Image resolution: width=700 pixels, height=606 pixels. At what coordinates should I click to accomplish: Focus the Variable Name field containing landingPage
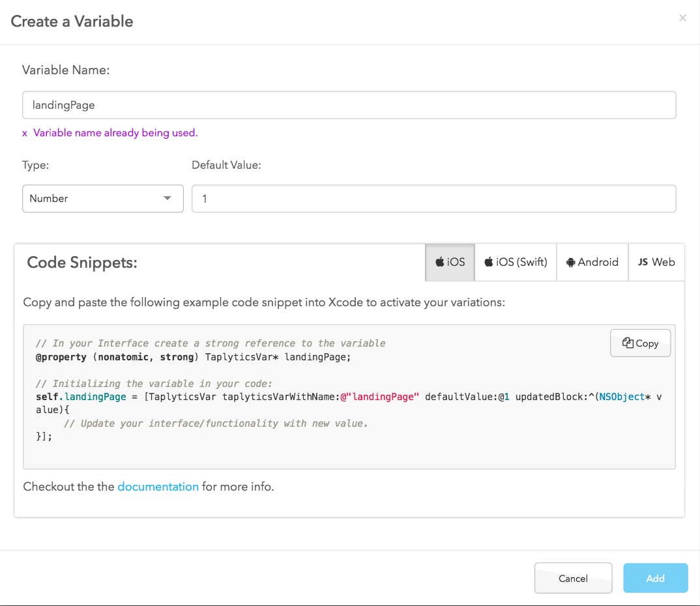pos(349,105)
